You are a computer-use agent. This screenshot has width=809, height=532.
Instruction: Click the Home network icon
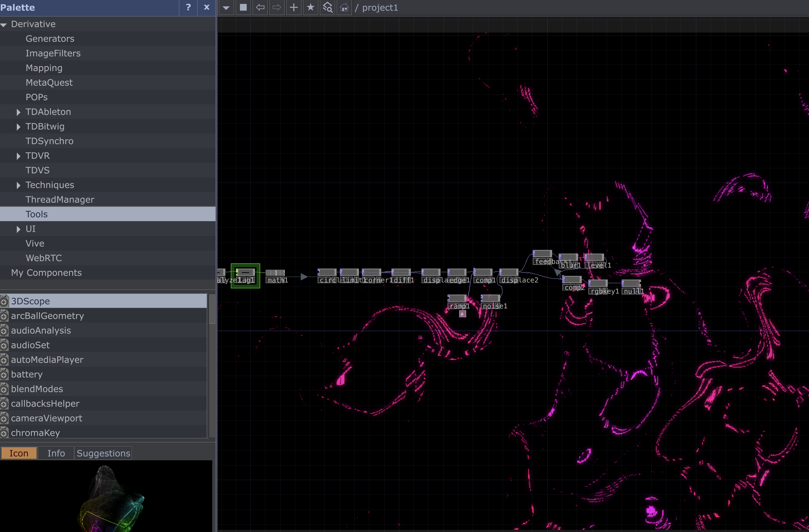344,8
